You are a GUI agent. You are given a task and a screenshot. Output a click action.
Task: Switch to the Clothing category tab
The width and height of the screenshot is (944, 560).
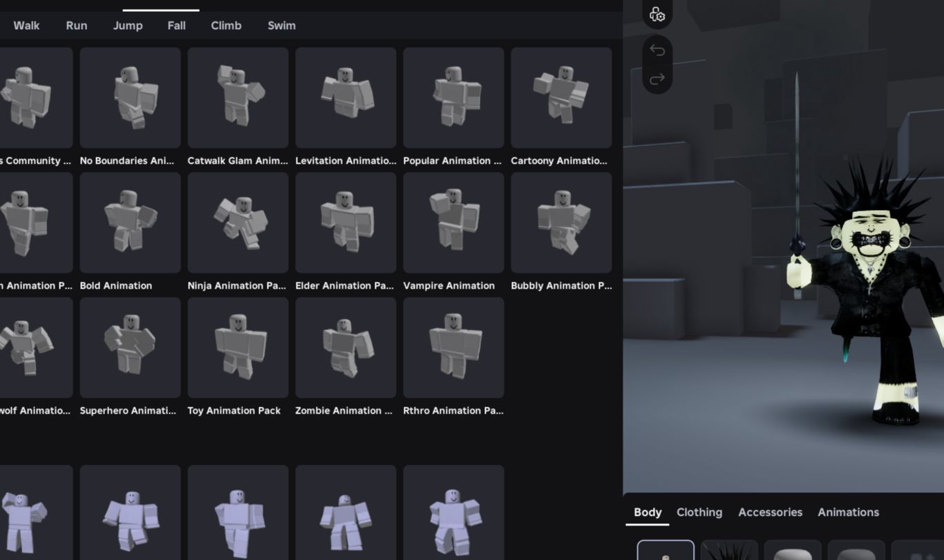[x=699, y=512]
